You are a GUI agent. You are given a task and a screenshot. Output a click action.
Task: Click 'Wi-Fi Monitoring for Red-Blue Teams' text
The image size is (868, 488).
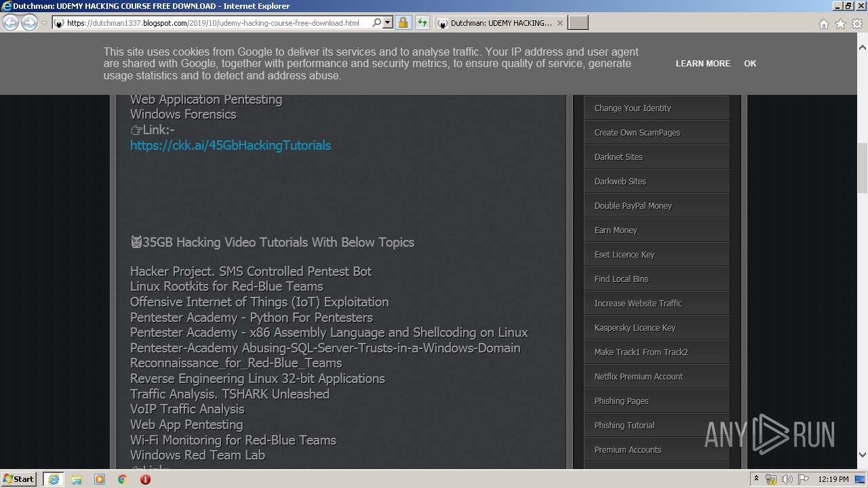(x=233, y=440)
